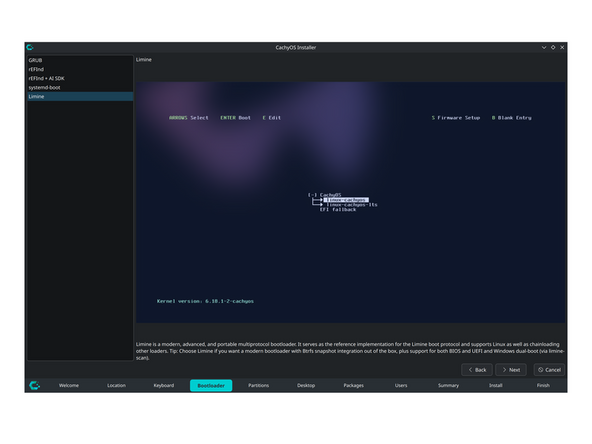Go to Summary step
This screenshot has width=592, height=444.
coord(448,385)
